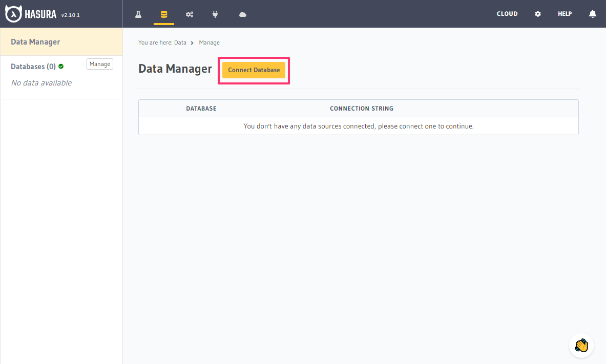The width and height of the screenshot is (606, 364).
Task: Open Remote Schemas plug icon
Action: click(x=215, y=14)
